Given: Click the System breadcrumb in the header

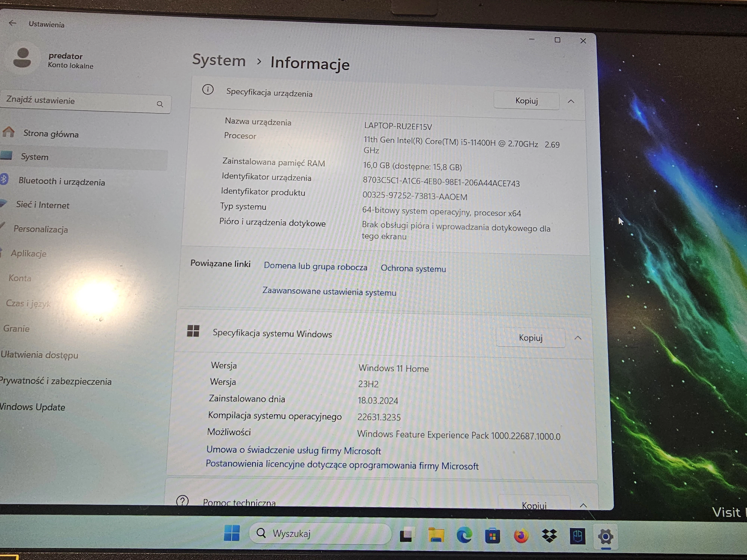Looking at the screenshot, I should (219, 60).
